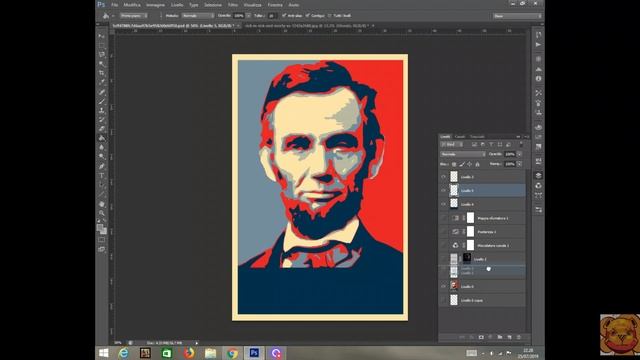The height and width of the screenshot is (360, 640).
Task: Hide the Livello 3 layer
Action: [443, 177]
